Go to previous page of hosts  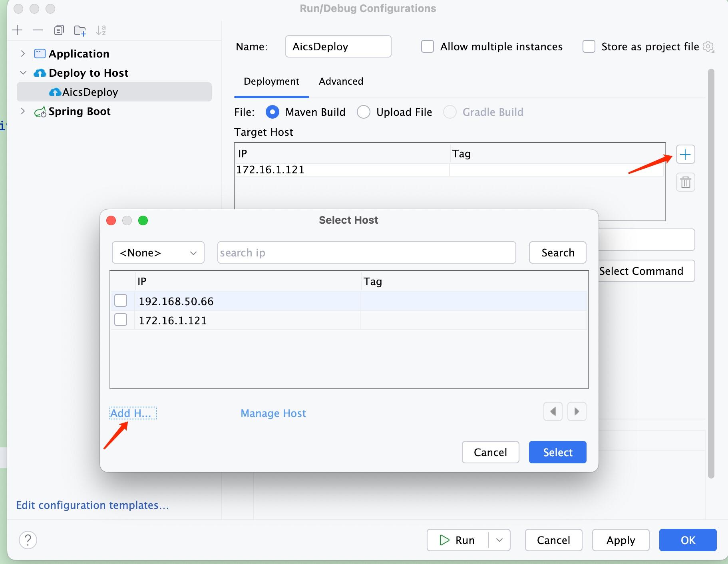click(553, 411)
